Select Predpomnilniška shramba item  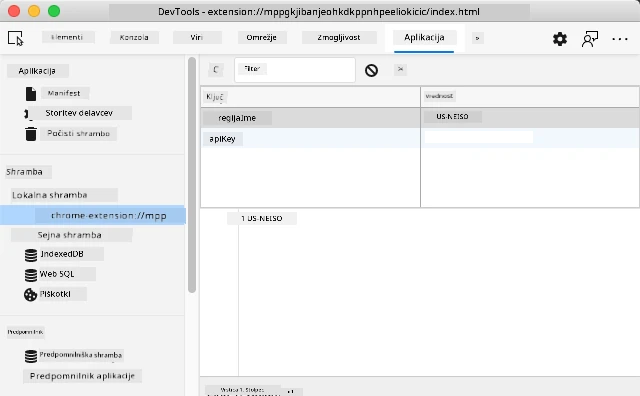tap(81, 355)
